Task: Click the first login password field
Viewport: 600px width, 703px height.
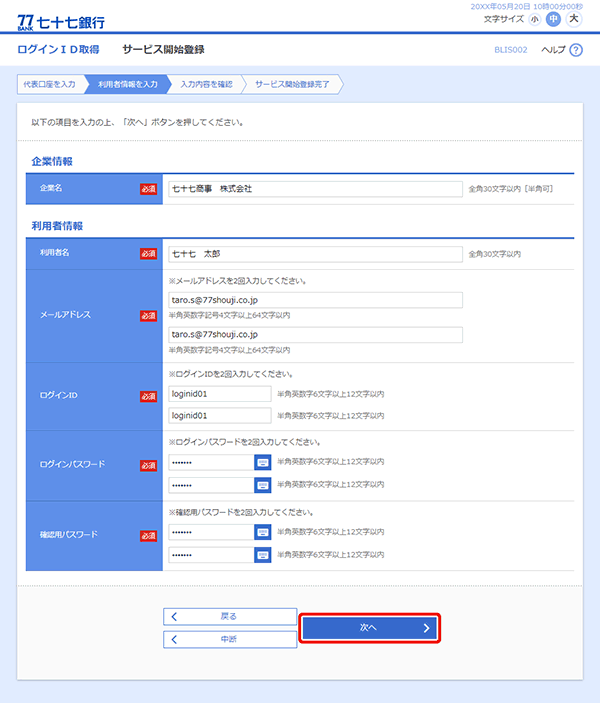Action: point(211,462)
